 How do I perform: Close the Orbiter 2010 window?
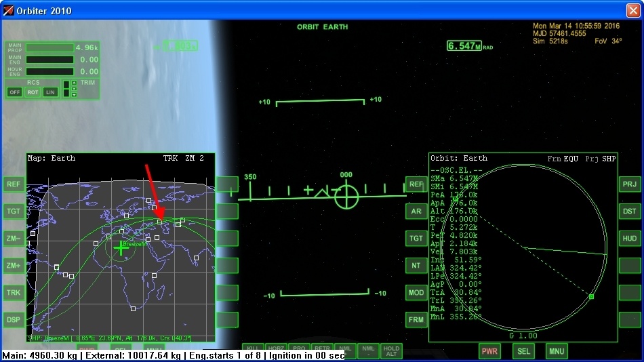(633, 10)
